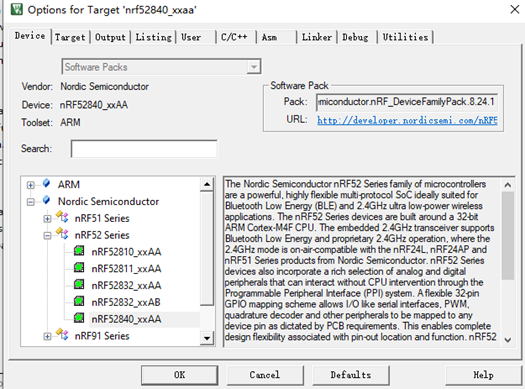This screenshot has height=389, width=525.
Task: Click the nRF91 Series family icon
Action: 62,334
